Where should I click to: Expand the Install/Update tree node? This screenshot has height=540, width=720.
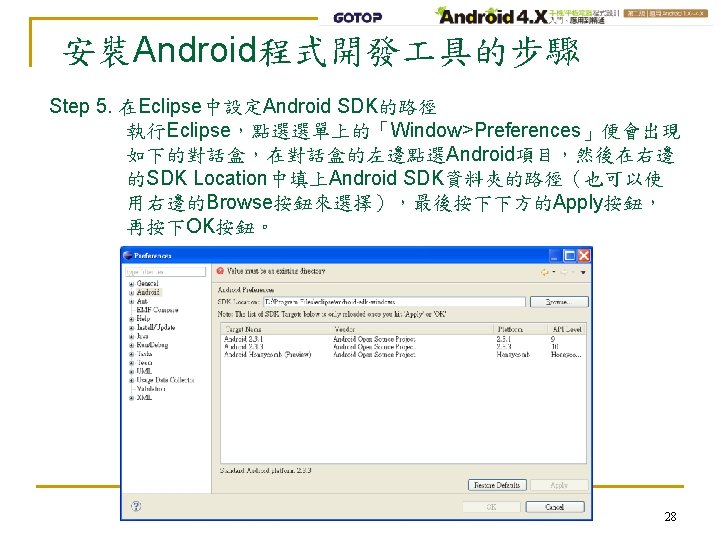(x=131, y=328)
